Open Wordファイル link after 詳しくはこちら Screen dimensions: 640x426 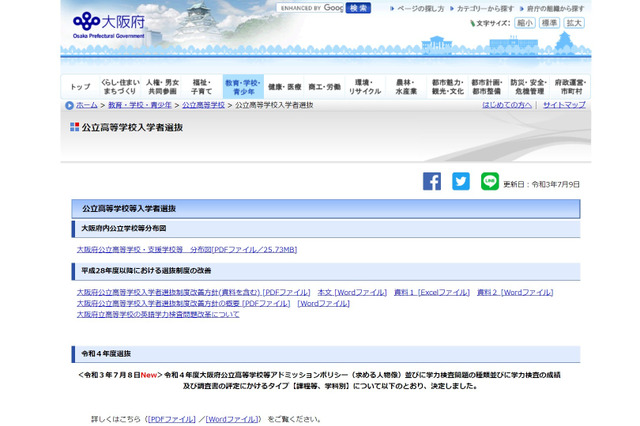point(232,419)
